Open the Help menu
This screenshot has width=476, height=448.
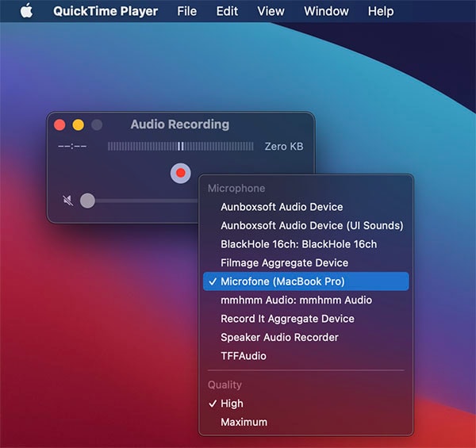tap(381, 12)
